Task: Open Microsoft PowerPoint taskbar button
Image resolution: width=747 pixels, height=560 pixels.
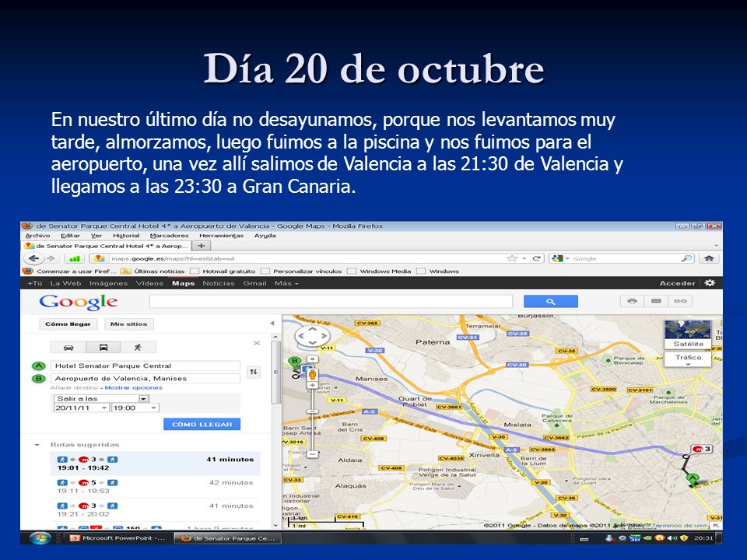Action: click(117, 538)
